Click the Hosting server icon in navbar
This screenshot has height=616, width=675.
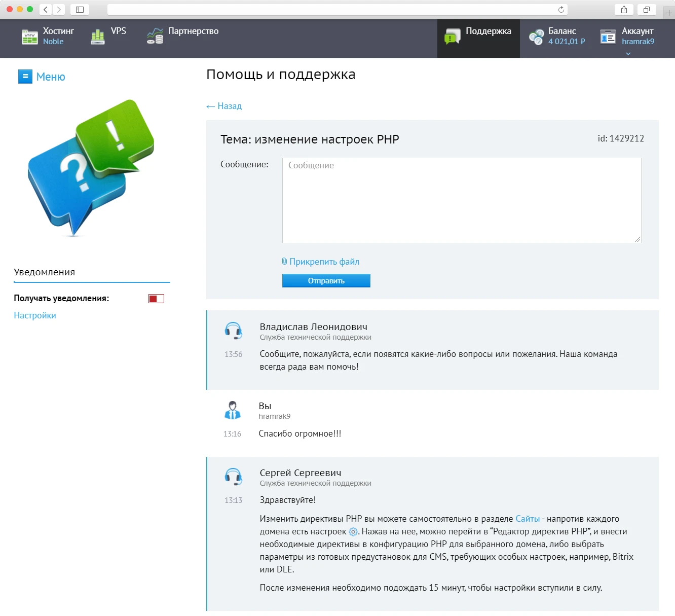tap(29, 37)
